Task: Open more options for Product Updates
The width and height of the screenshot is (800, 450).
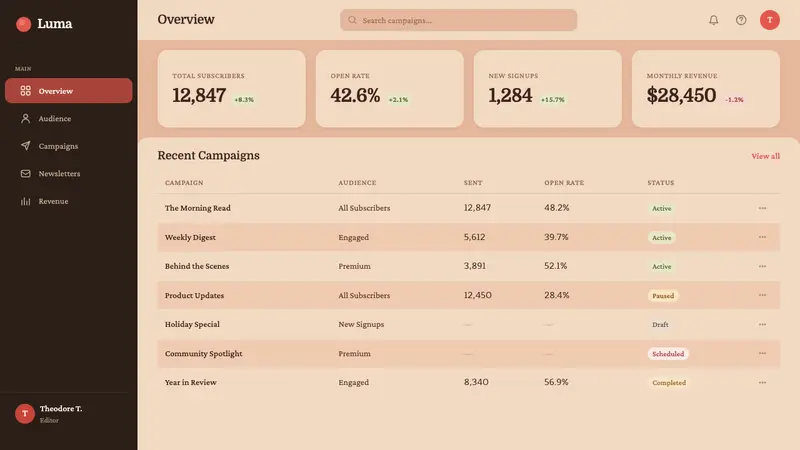Action: (762, 295)
